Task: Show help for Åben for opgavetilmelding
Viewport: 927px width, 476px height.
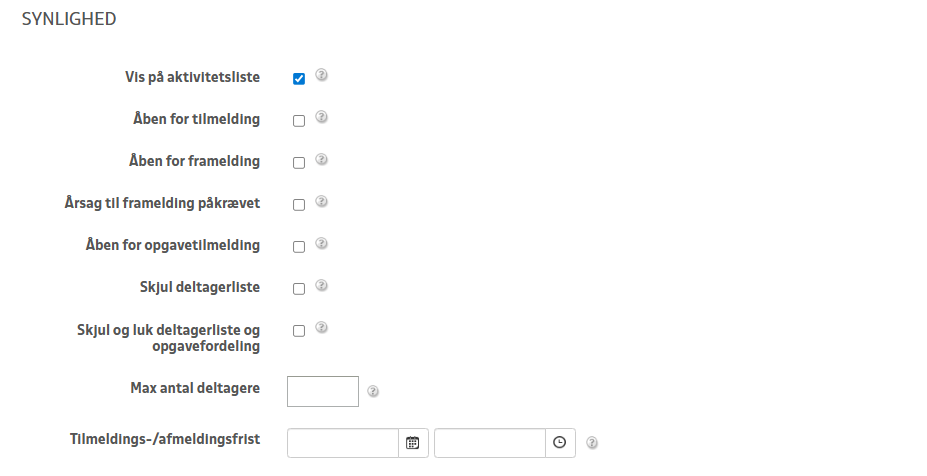Action: pos(321,243)
